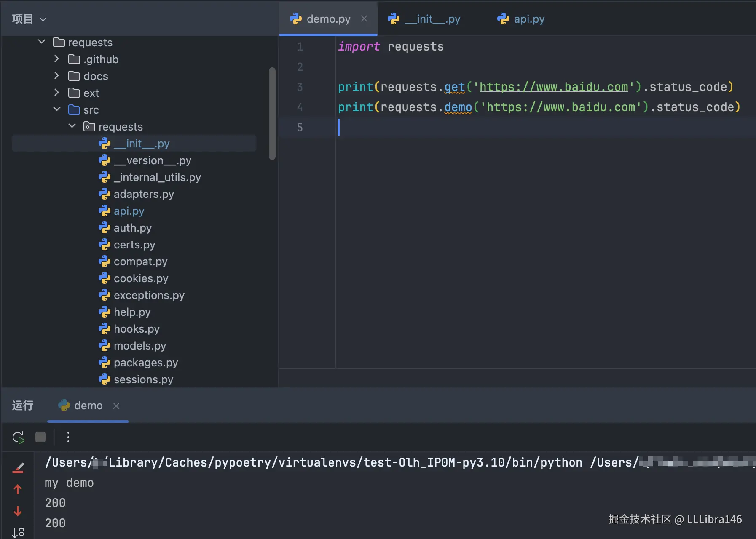
Task: Click Python icon beside models.py
Action: point(105,346)
